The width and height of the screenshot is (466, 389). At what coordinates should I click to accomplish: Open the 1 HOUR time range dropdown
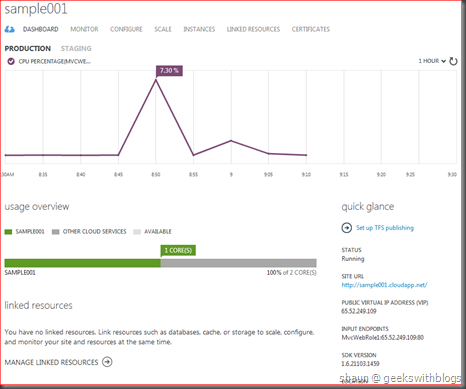point(432,61)
